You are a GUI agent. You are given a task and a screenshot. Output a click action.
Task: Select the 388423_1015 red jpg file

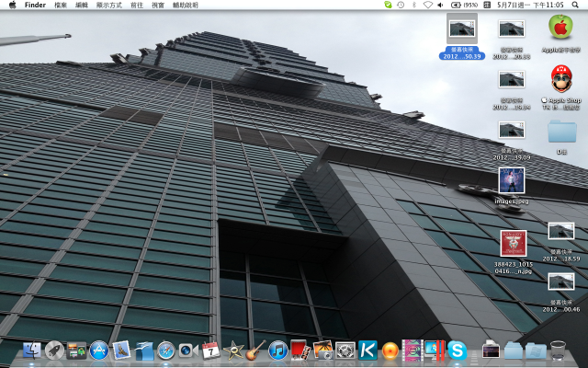coord(514,251)
